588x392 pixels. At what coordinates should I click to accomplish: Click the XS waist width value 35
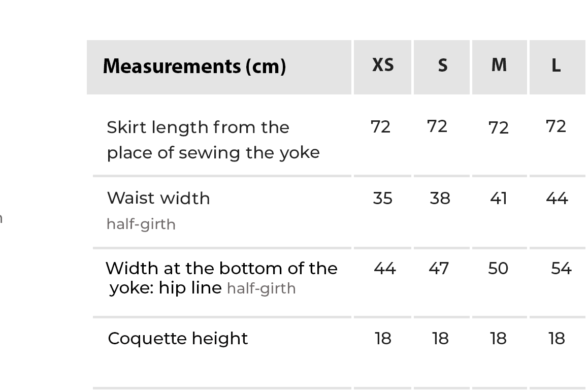tap(383, 198)
